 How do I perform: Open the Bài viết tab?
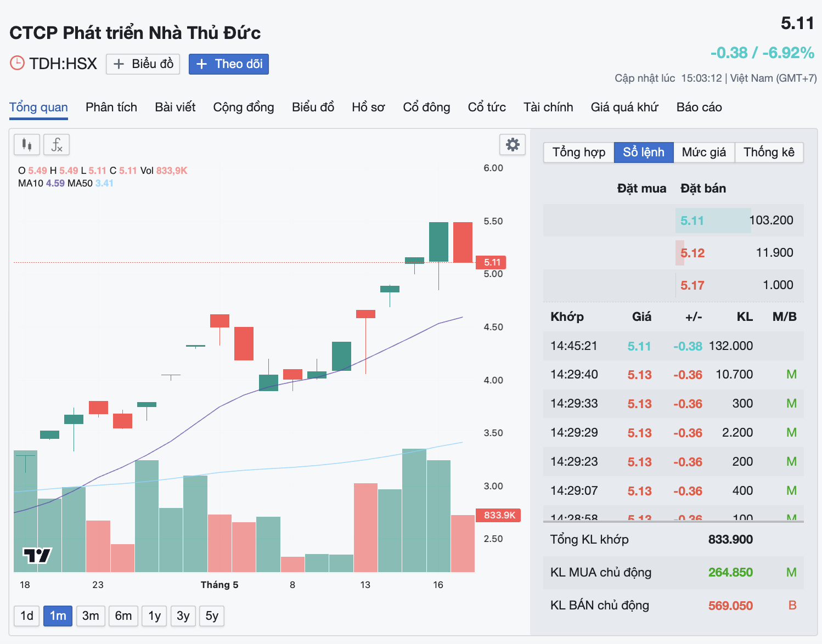coord(175,108)
